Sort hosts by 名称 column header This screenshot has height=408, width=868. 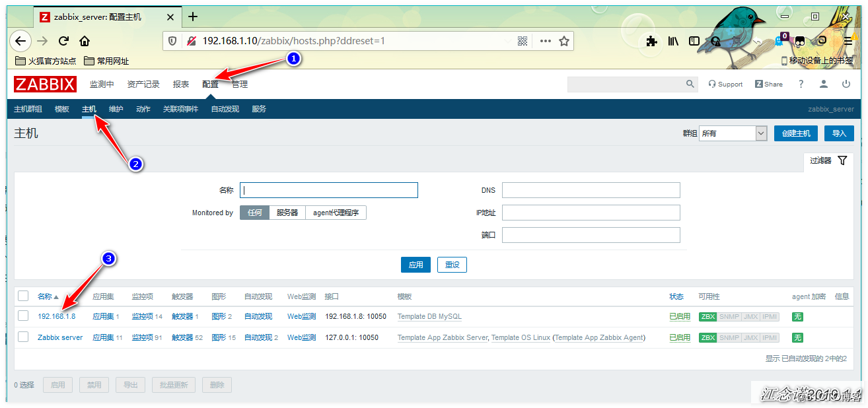click(48, 296)
